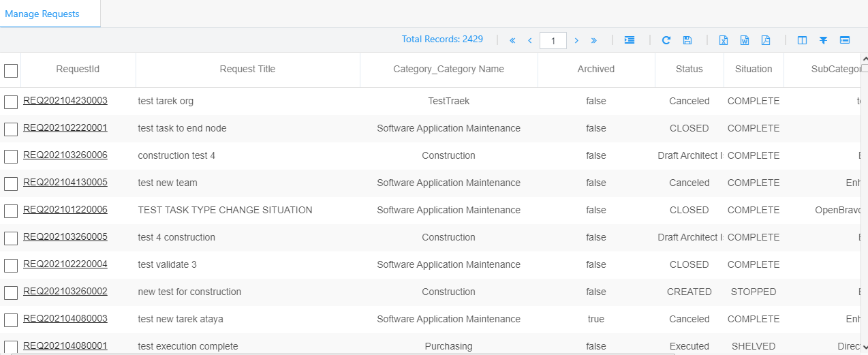Export records to PDF file
The image size is (868, 355).
[x=766, y=40]
